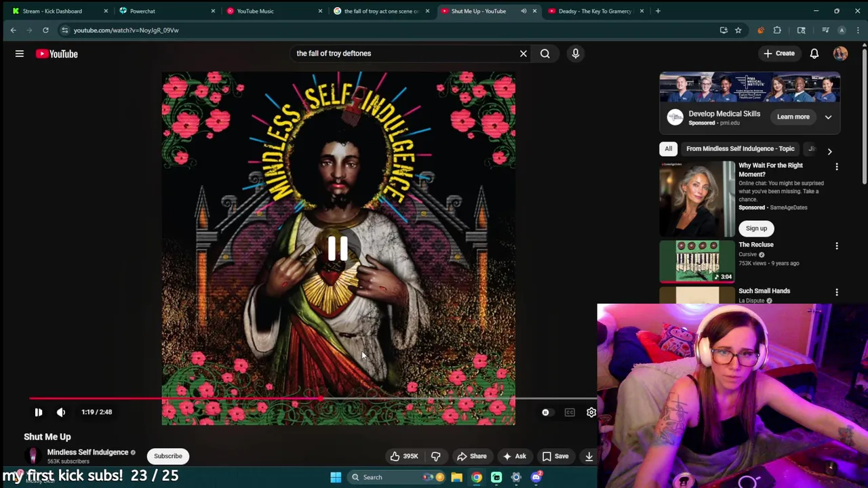This screenshot has width=868, height=488.
Task: Expand the Develop Medical Skills ad dropdown chevron
Action: pos(828,117)
